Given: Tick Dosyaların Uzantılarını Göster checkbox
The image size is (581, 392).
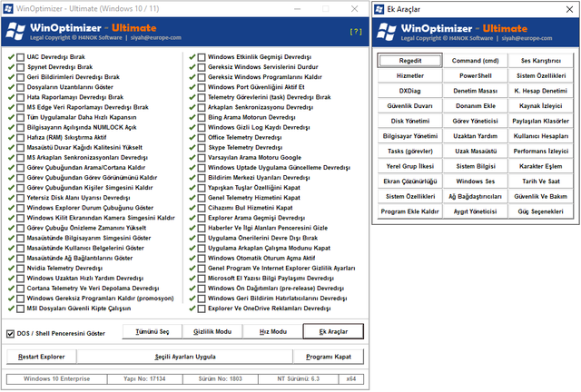Looking at the screenshot, I should tap(20, 87).
